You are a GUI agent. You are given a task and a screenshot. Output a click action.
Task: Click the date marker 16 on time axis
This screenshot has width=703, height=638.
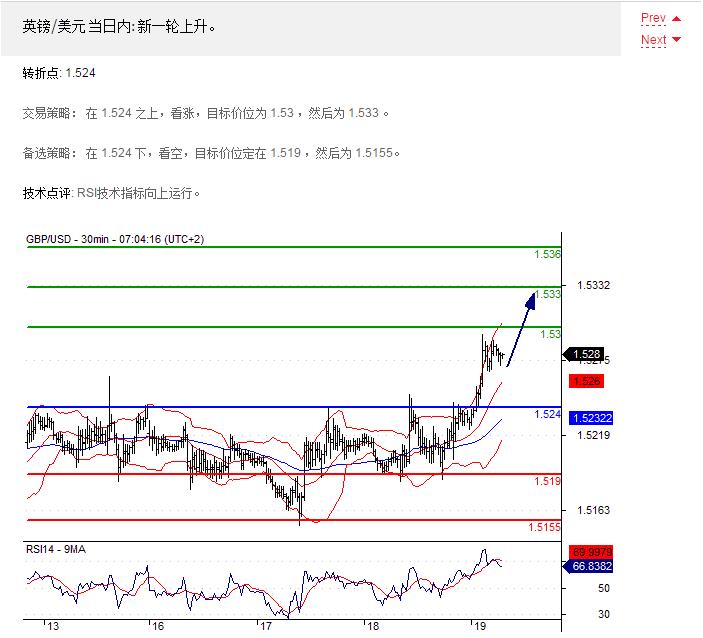click(x=158, y=626)
